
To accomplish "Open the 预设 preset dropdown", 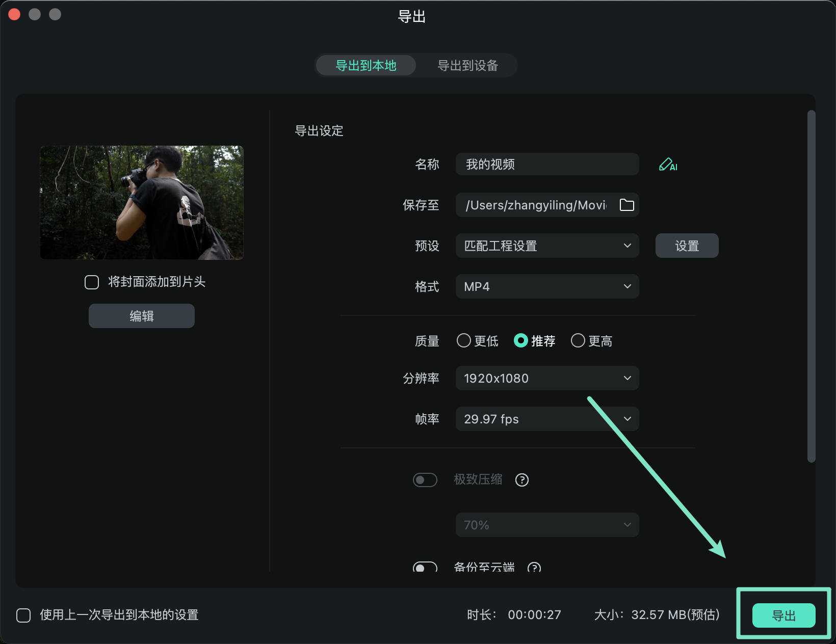I will pos(547,246).
